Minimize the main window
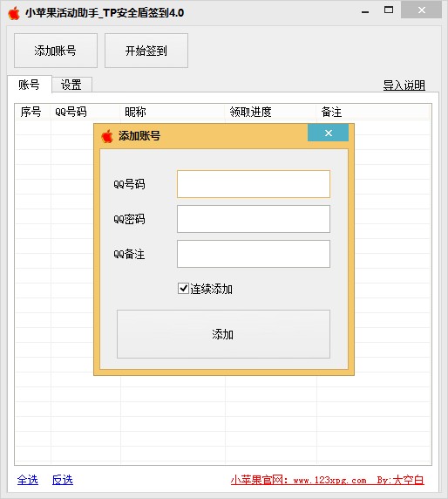448x499 pixels. (365, 12)
